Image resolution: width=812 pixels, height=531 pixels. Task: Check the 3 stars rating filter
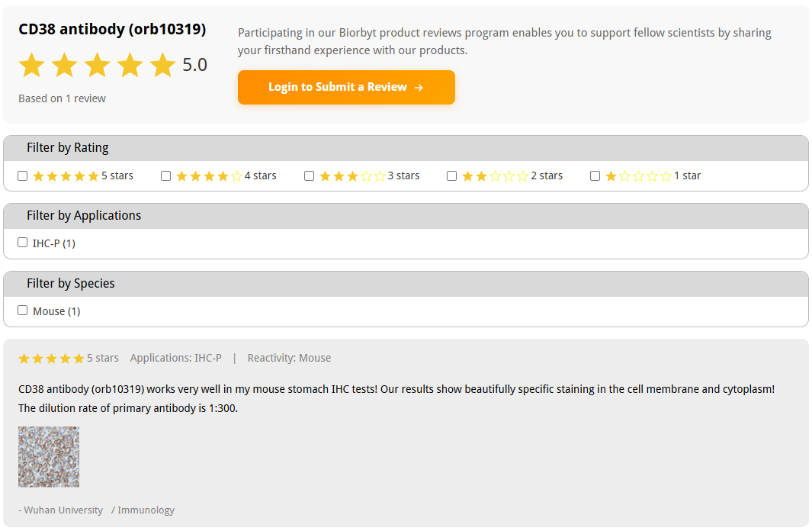point(309,176)
